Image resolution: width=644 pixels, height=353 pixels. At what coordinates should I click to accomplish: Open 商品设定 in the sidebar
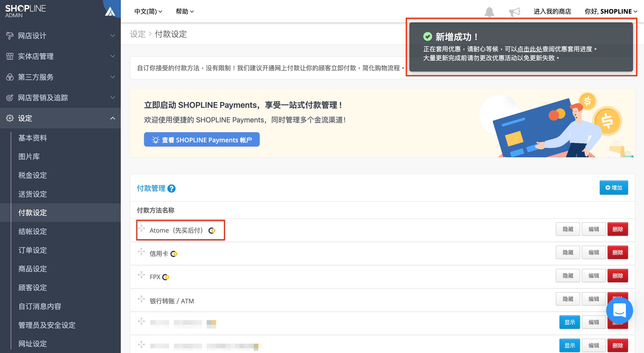32,269
